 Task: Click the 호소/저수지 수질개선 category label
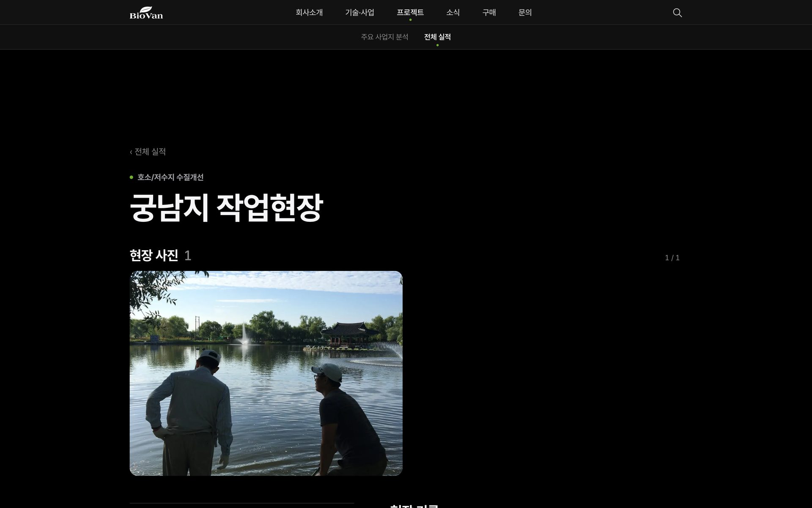tap(170, 177)
